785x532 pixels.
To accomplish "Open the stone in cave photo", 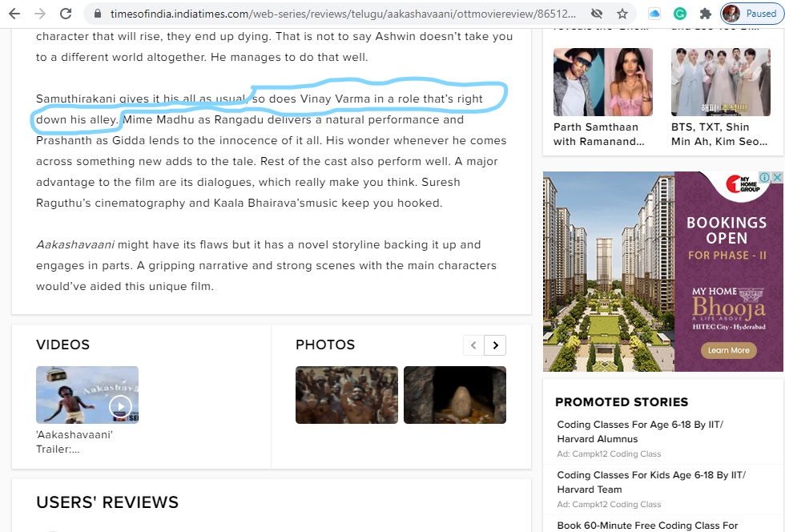I will point(455,395).
